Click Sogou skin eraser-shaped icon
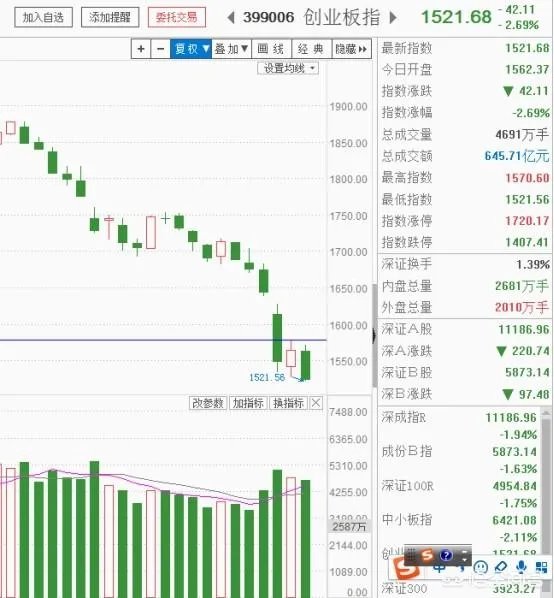This screenshot has height=598, width=554. pos(500,567)
